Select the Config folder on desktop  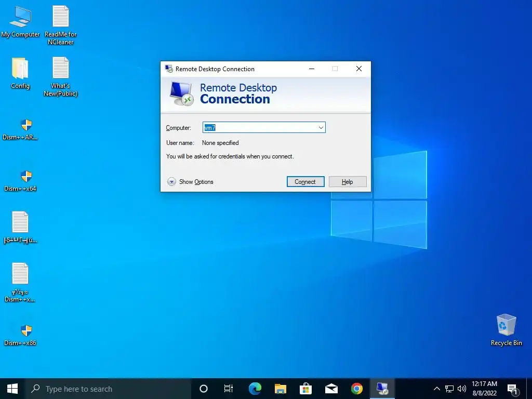point(20,73)
